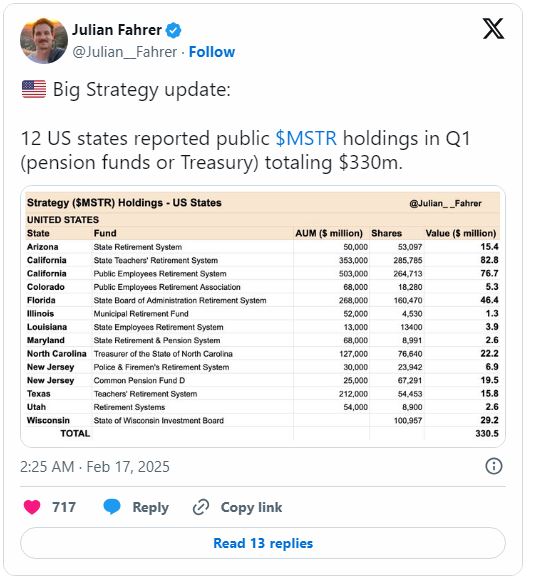Click the copy link chain icon
The width and height of the screenshot is (534, 583).
click(201, 507)
